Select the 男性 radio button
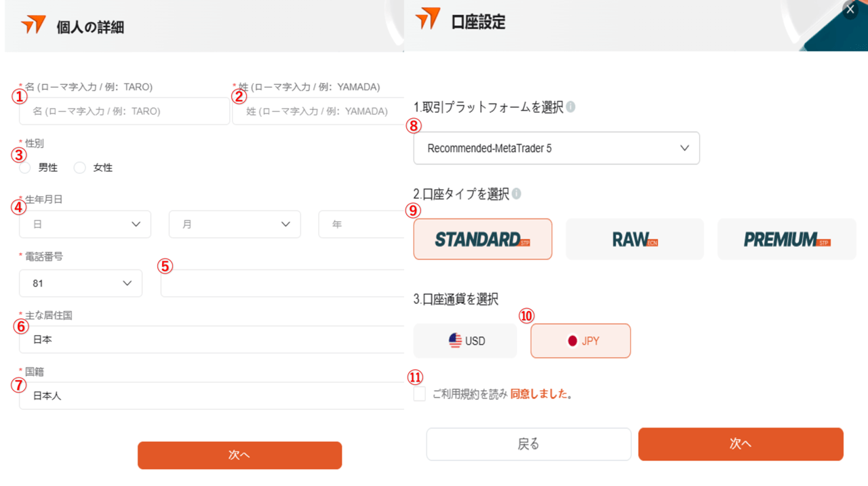Screen dimensions: 868x486 tap(25, 168)
